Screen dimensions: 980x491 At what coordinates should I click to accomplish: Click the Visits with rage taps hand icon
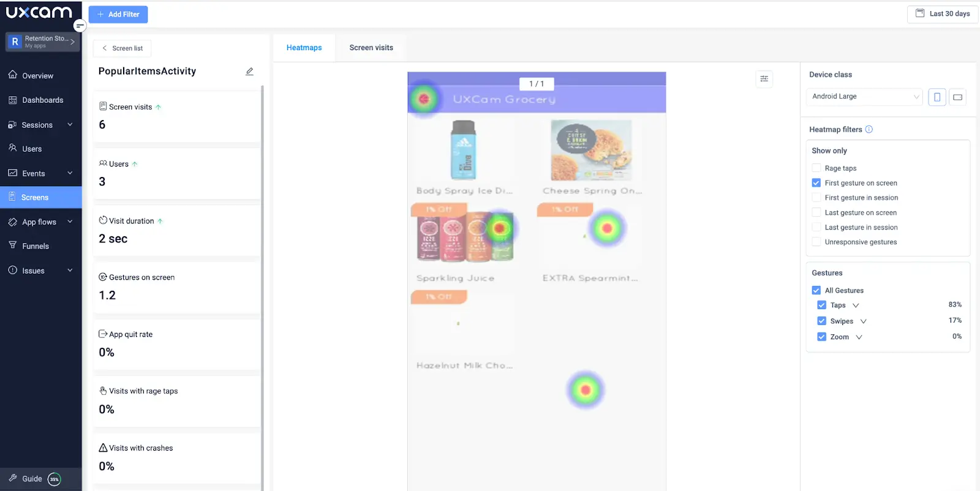click(x=103, y=391)
